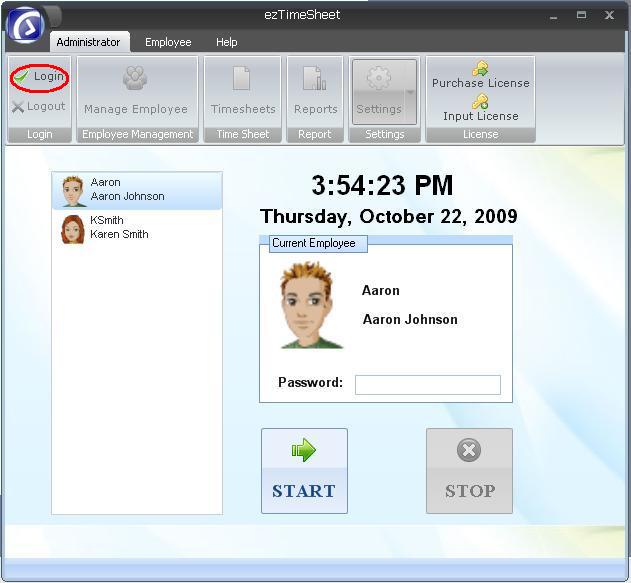
Task: Click the Purchase License key icon
Action: [480, 68]
